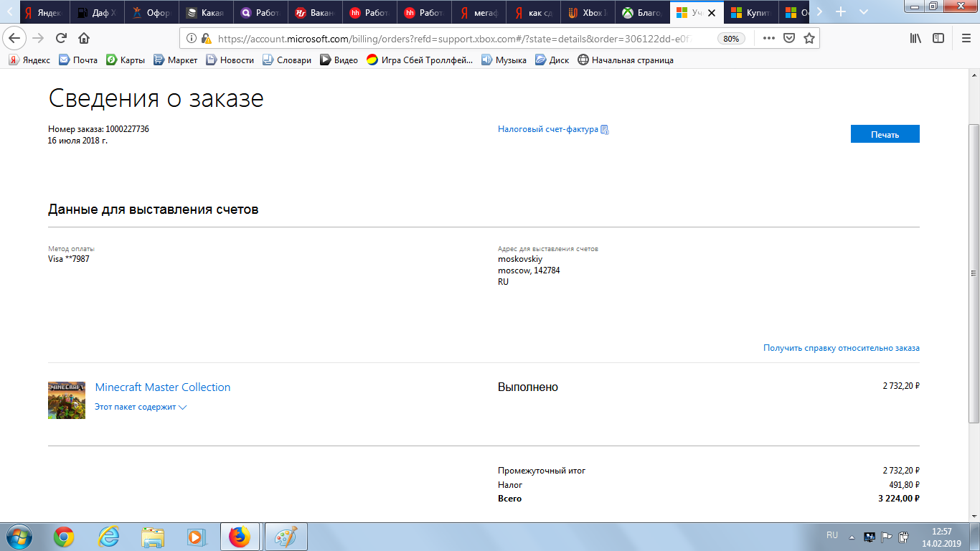
Task: Switch to Firefox in the taskbar
Action: 240,537
